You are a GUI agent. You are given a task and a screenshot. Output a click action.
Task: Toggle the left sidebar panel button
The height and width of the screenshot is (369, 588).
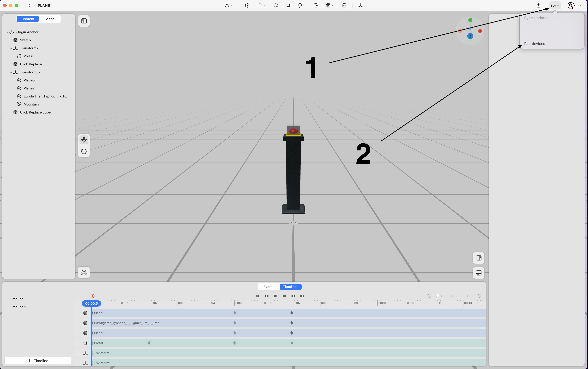tap(84, 21)
